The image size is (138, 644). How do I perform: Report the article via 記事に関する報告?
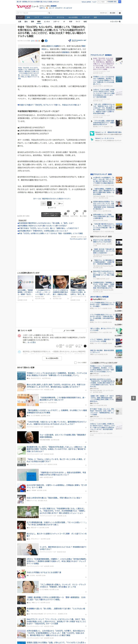tap(23, 216)
